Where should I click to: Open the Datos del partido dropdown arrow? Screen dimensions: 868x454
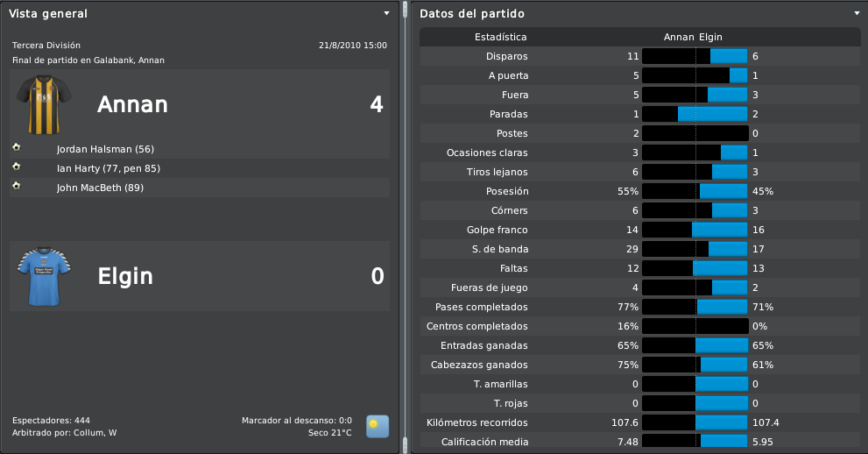(857, 13)
